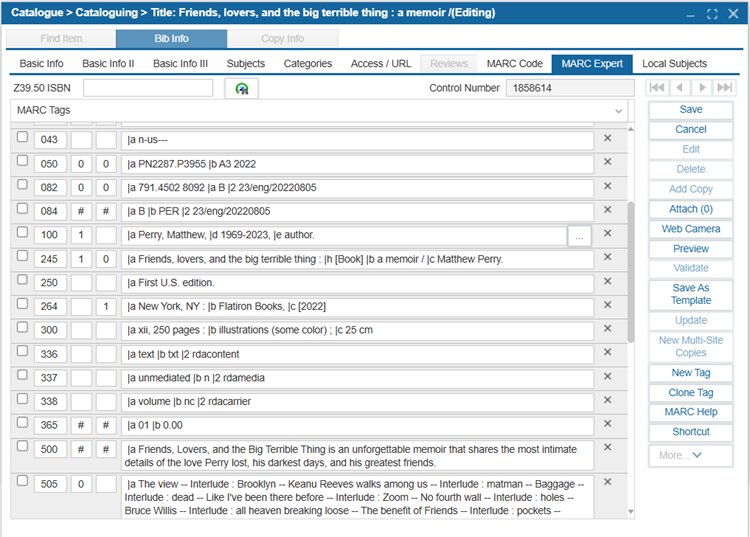Maximize the cataloguing window
This screenshot has width=750, height=537.
coord(712,14)
